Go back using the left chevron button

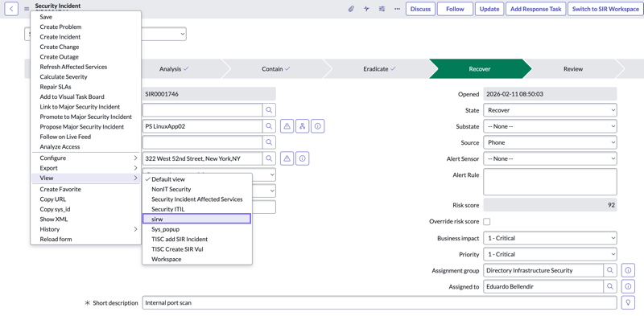coord(11,9)
